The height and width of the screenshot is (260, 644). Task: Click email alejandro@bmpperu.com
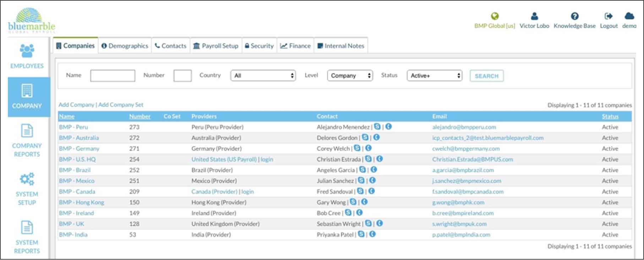(x=464, y=127)
